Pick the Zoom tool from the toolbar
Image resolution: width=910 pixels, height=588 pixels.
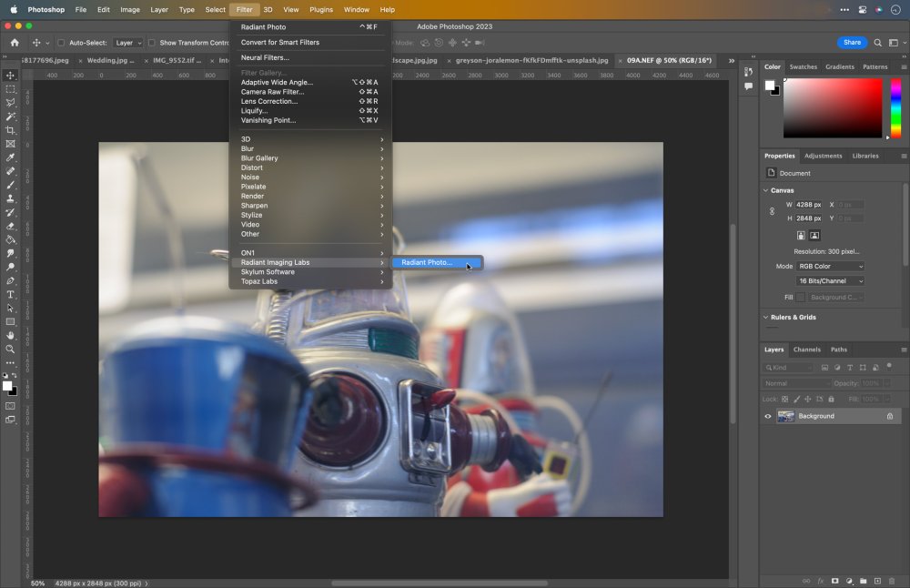11,349
